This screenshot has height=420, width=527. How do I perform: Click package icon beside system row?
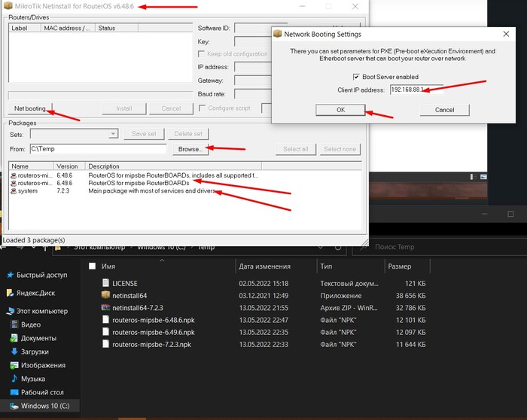[x=14, y=191]
